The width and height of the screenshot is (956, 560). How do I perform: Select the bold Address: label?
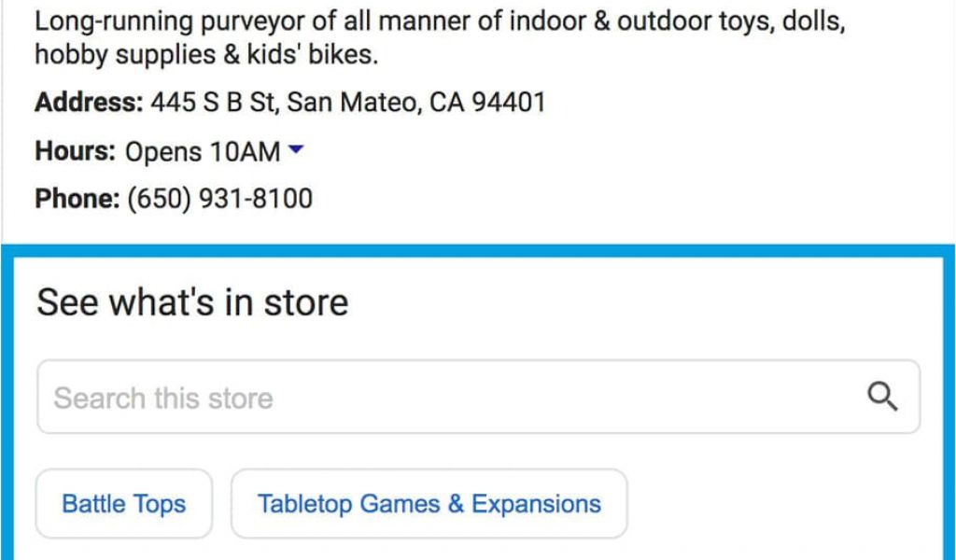pyautogui.click(x=89, y=102)
